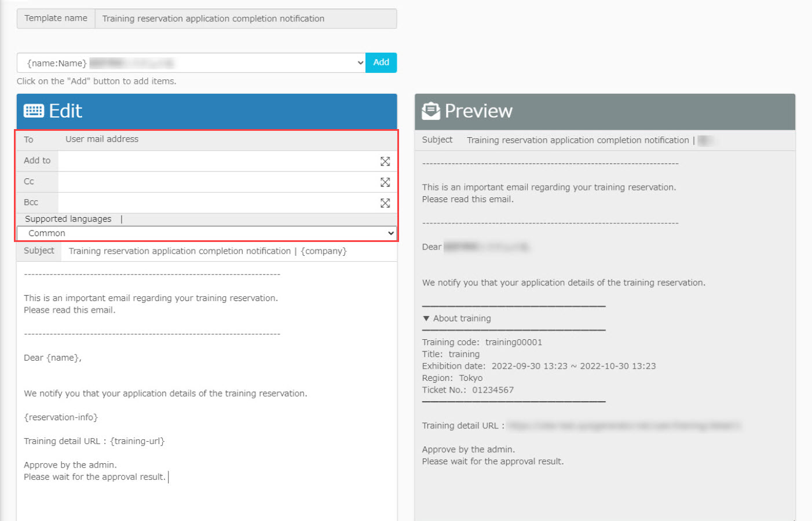Place cursor on {reservation-info} line in editor
The width and height of the screenshot is (812, 521).
tap(61, 417)
